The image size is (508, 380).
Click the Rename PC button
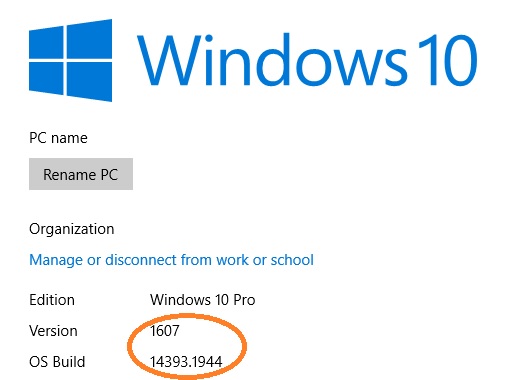point(81,174)
